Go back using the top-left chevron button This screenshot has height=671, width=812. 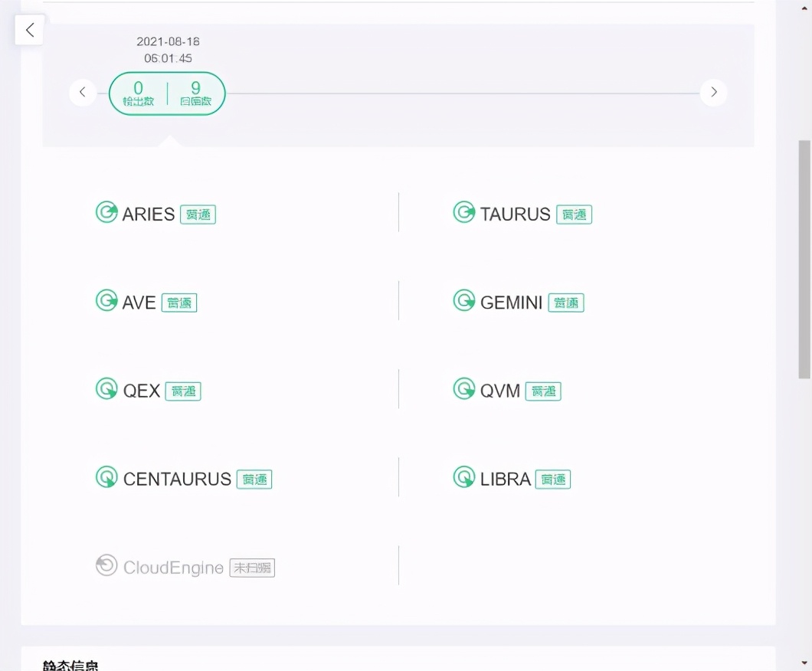tap(29, 29)
